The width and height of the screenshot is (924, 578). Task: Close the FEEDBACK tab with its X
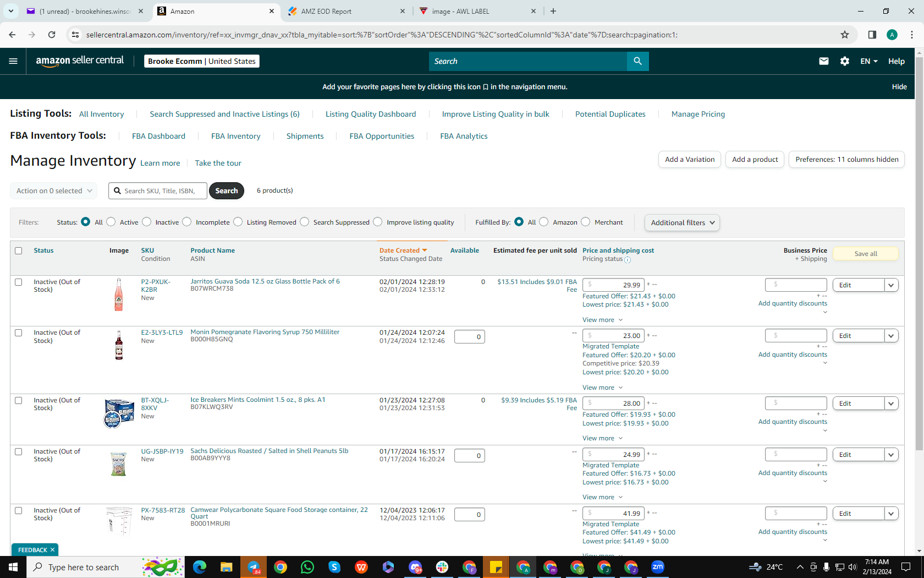click(53, 550)
